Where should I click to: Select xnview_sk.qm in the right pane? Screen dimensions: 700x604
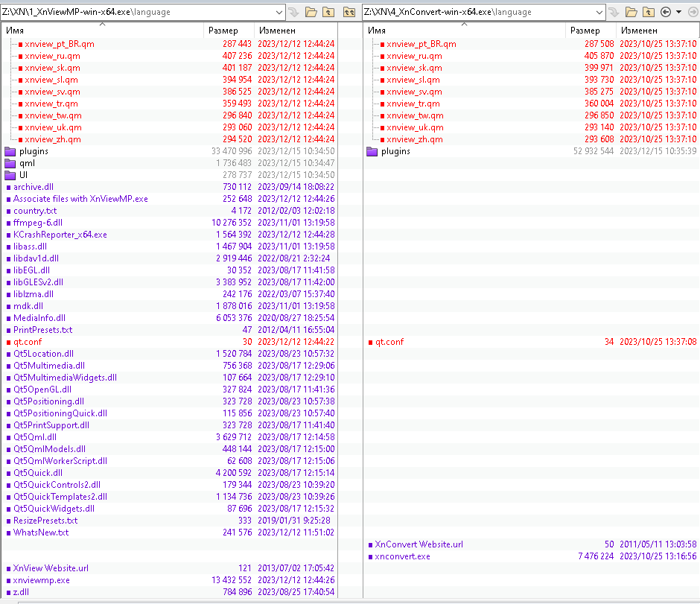point(414,68)
